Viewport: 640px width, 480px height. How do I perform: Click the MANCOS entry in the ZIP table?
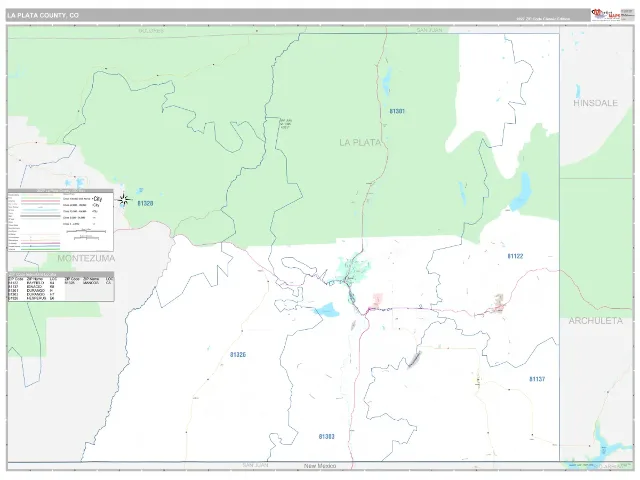tap(89, 282)
